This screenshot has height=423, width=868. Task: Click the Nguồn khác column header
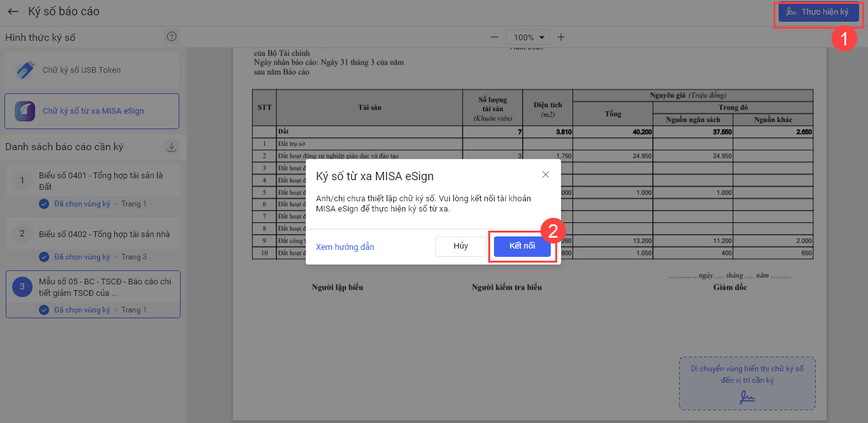click(x=773, y=119)
